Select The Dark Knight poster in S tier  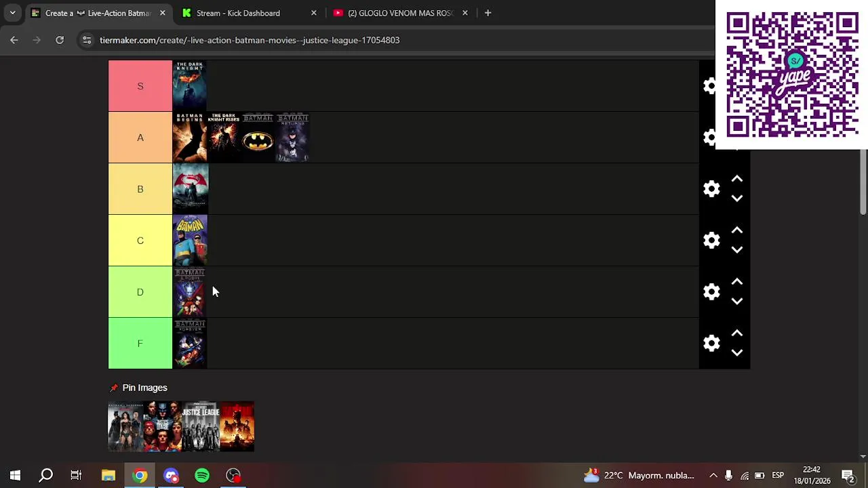[190, 86]
